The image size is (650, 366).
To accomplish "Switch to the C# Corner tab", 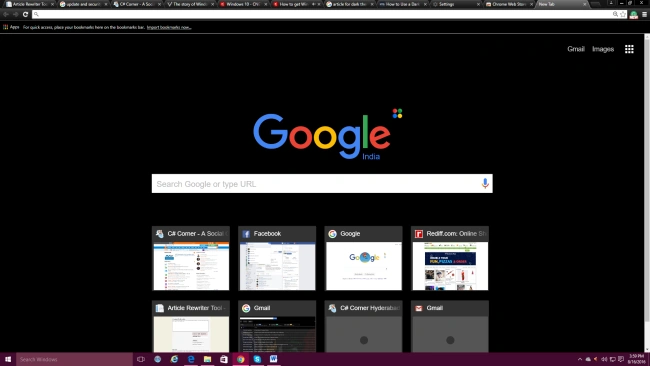I will [137, 4].
